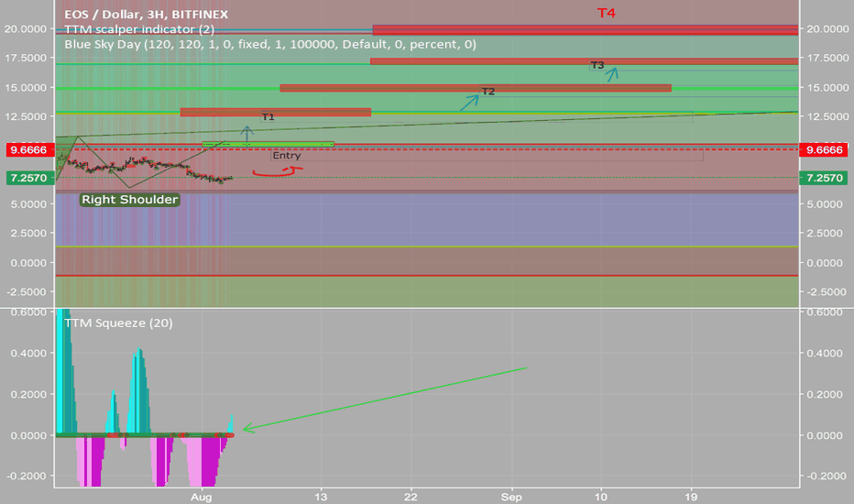Click 17.5000 on the right price axis

pyautogui.click(x=827, y=58)
